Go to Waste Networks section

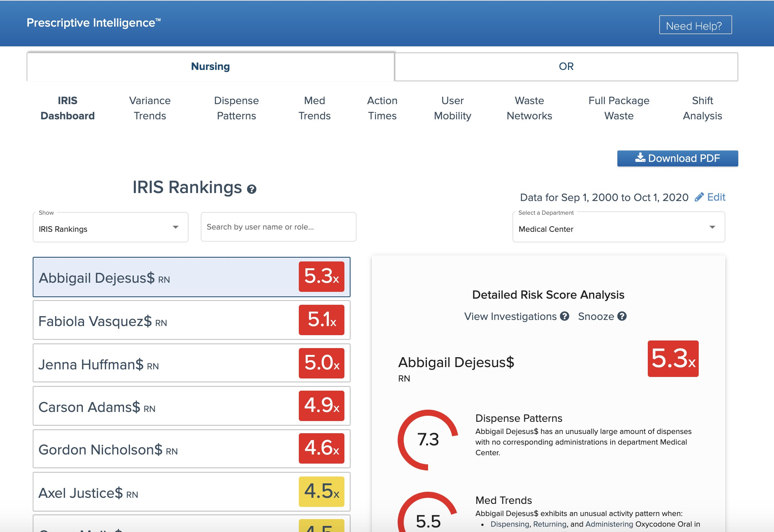pos(529,108)
